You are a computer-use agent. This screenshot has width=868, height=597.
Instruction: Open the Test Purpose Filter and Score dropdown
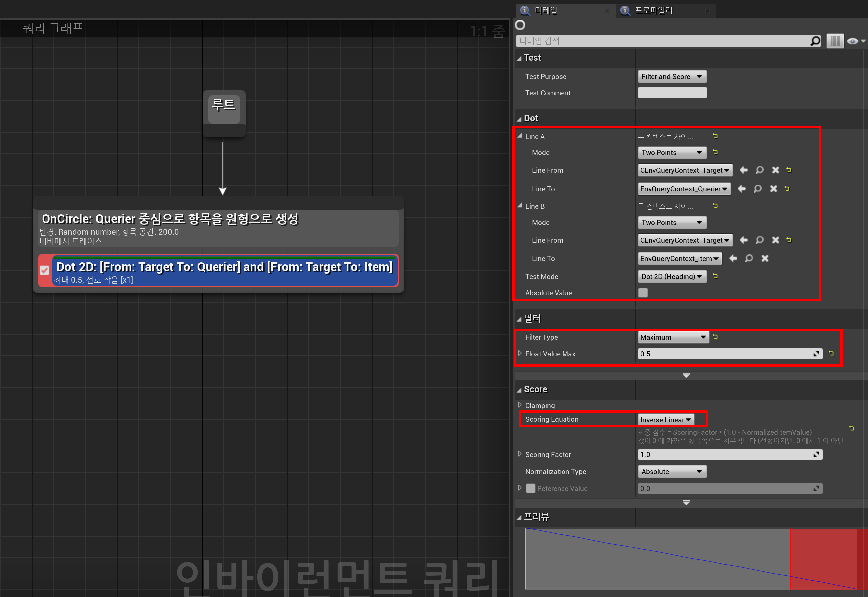672,77
